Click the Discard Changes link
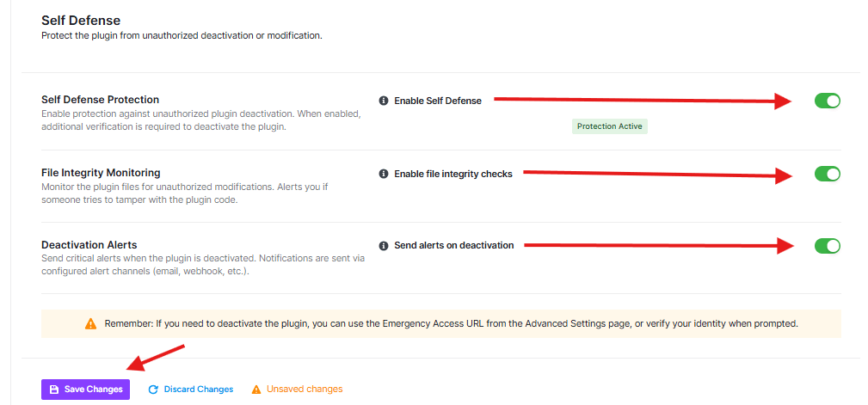This screenshot has width=868, height=405. pyautogui.click(x=198, y=390)
